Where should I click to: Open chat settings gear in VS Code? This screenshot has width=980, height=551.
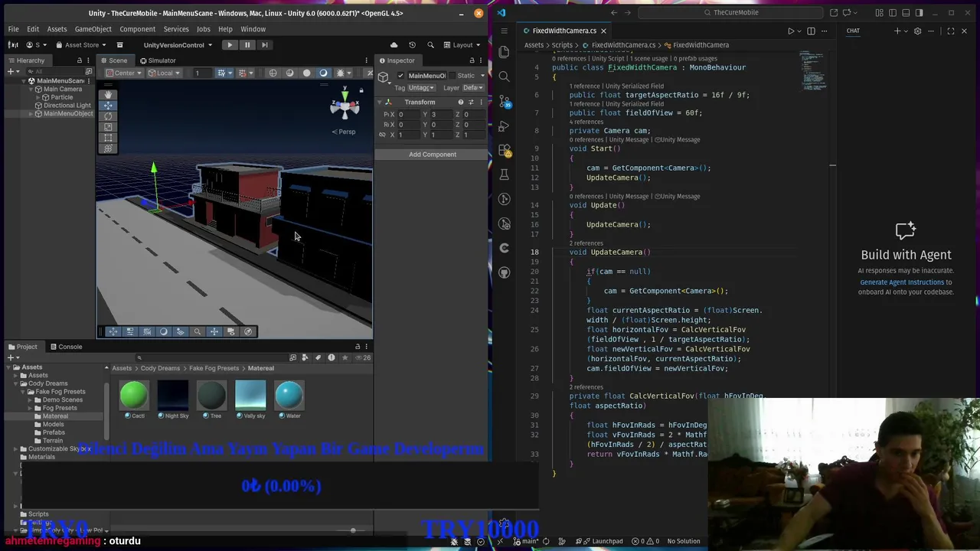pos(917,31)
